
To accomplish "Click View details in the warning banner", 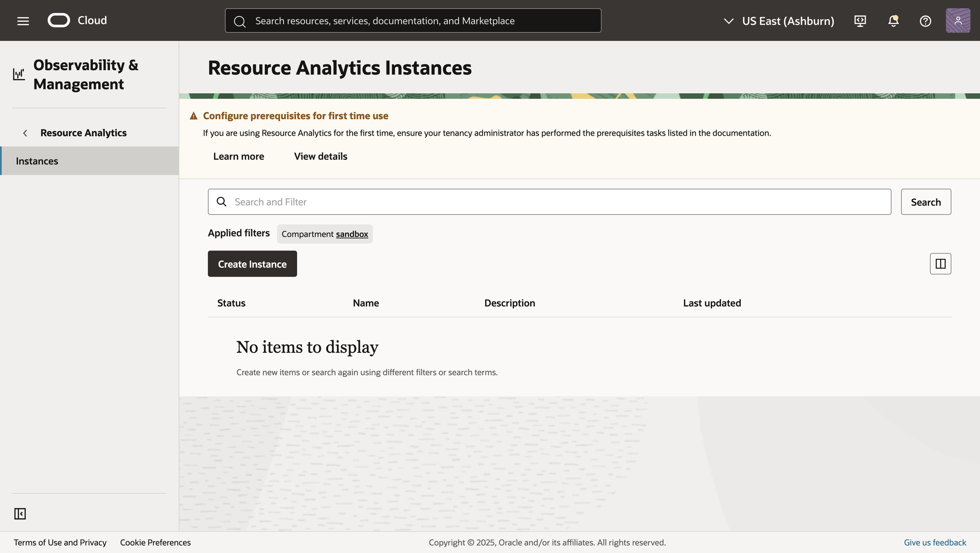I will (x=320, y=156).
